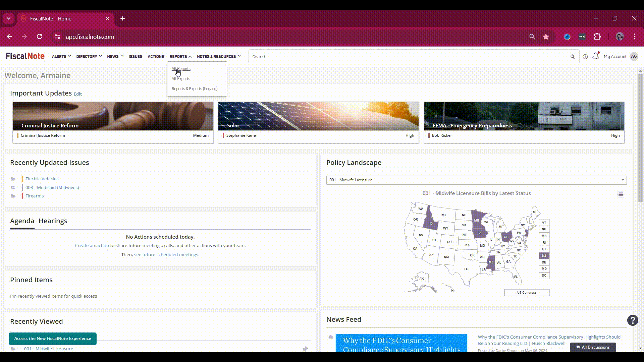Viewport: 644px width, 362px height.
Task: Click the US Congress map button
Action: 527,293
